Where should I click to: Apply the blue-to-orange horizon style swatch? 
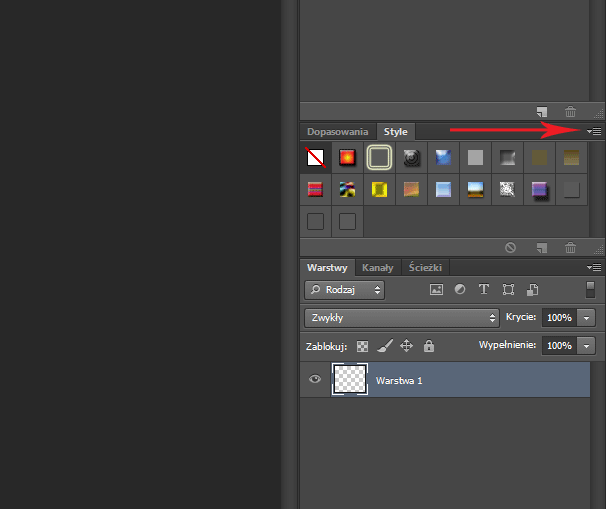point(475,189)
